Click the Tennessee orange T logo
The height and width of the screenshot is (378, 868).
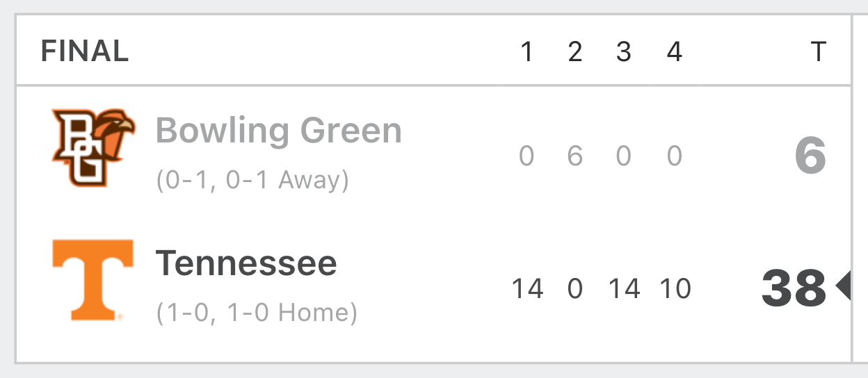click(93, 281)
